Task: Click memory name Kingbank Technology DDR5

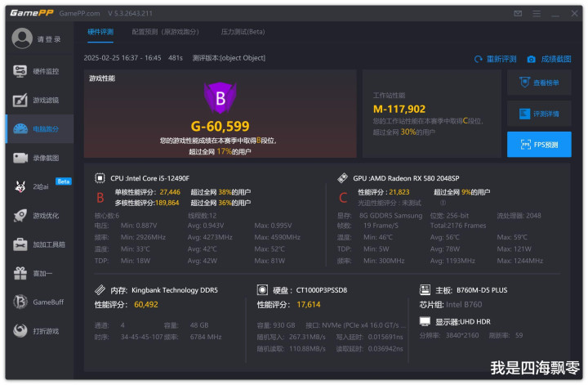Action: tap(175, 290)
